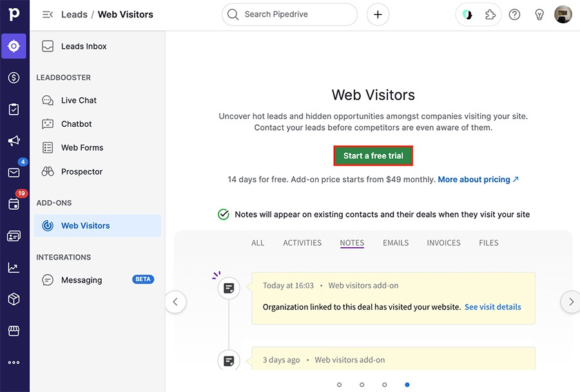Open the More about pricing link
The image size is (580, 392).
coord(478,179)
